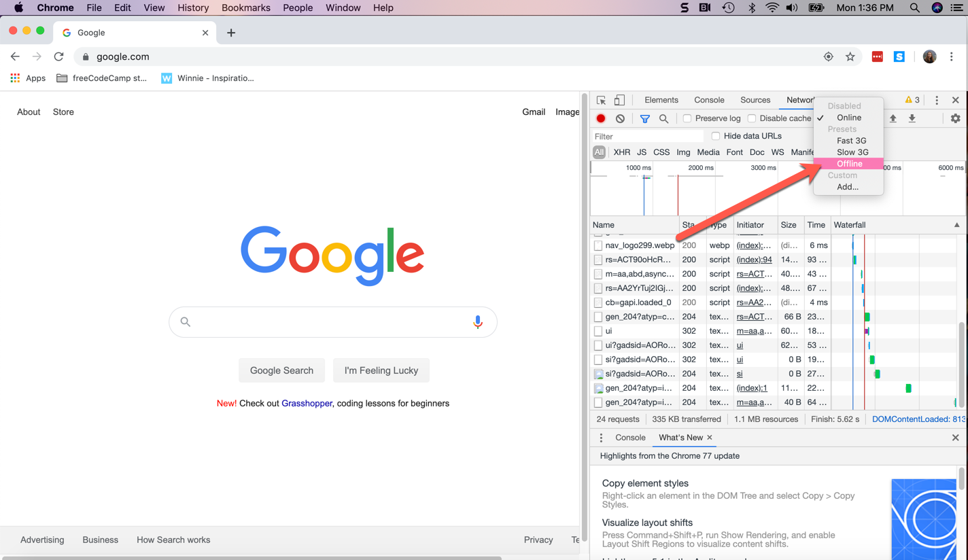Click the voice search microphone icon

478,321
